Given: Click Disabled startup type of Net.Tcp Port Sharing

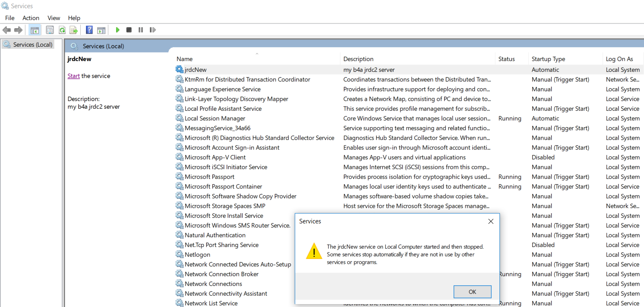Looking at the screenshot, I should coord(543,245).
